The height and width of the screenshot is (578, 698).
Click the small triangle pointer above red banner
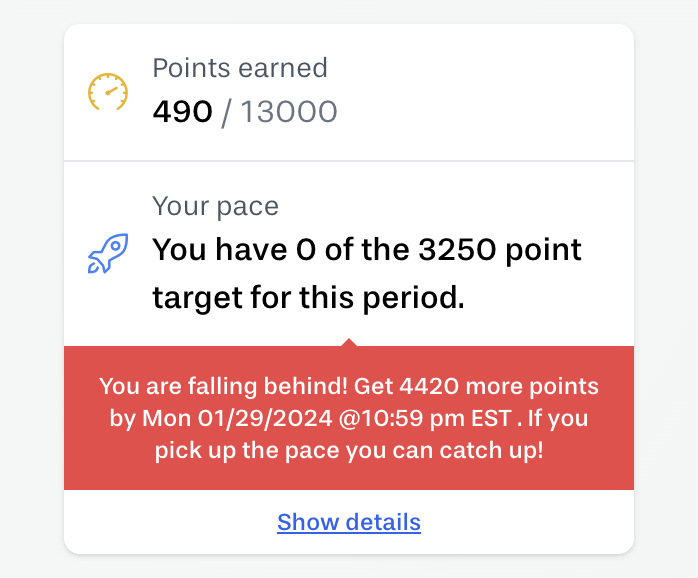tap(349, 342)
